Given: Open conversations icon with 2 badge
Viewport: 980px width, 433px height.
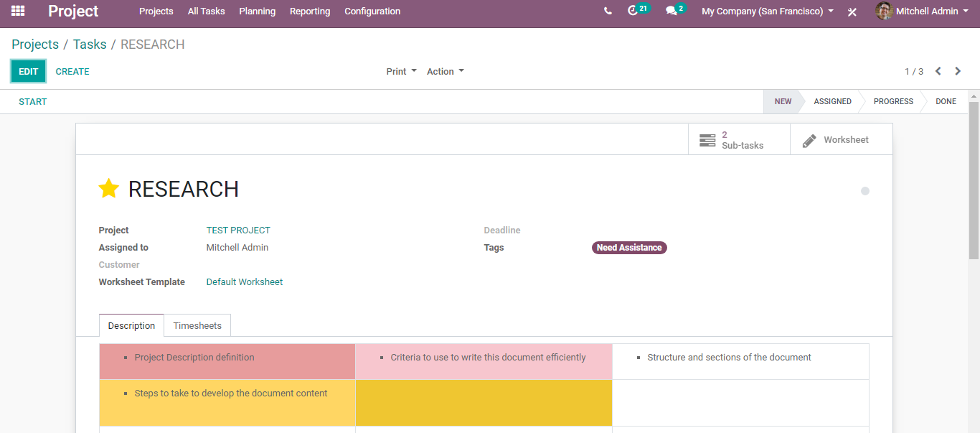Looking at the screenshot, I should coord(676,10).
